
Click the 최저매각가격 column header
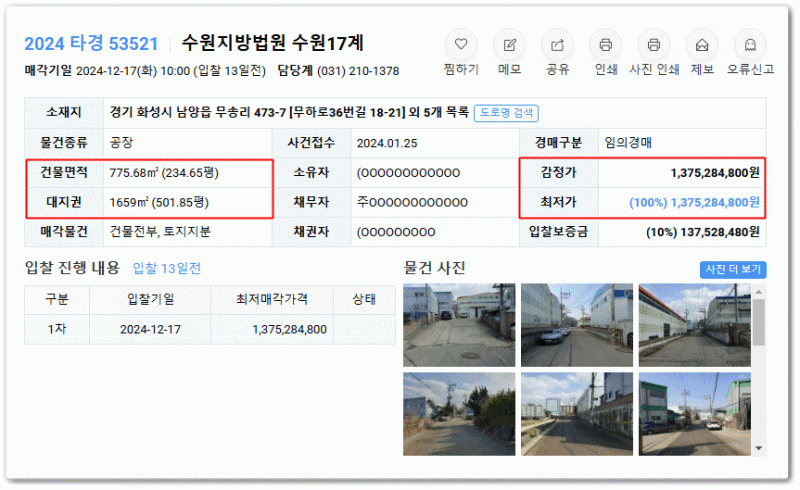click(272, 300)
